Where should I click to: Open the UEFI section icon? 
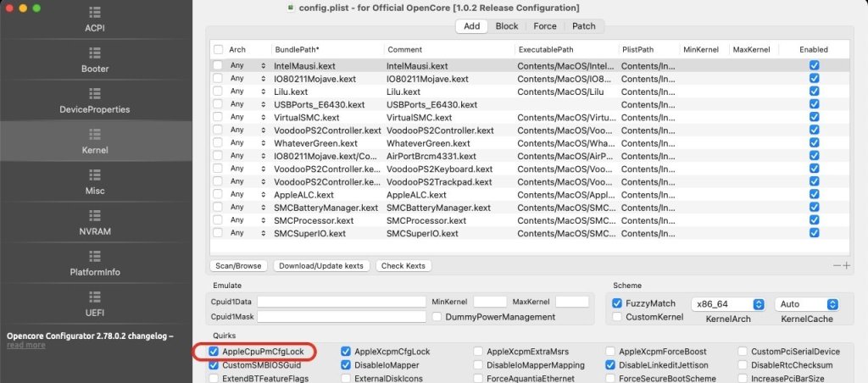pyautogui.click(x=95, y=297)
